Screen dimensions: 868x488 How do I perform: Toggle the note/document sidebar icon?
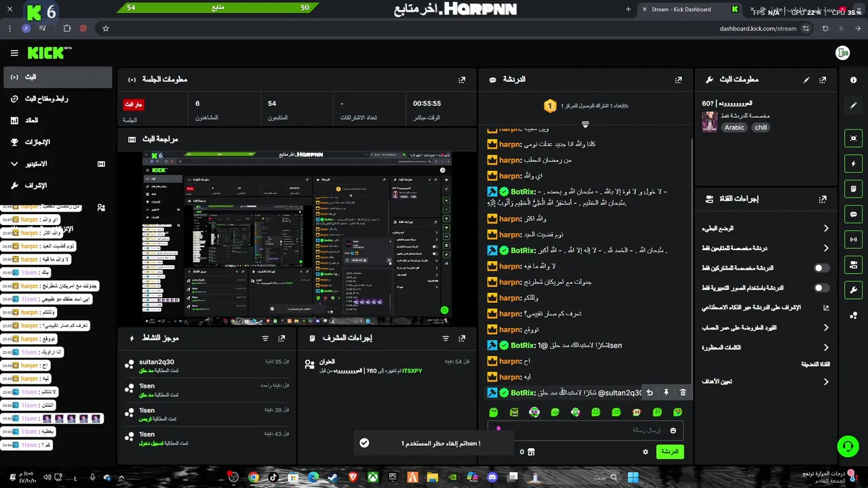point(853,188)
